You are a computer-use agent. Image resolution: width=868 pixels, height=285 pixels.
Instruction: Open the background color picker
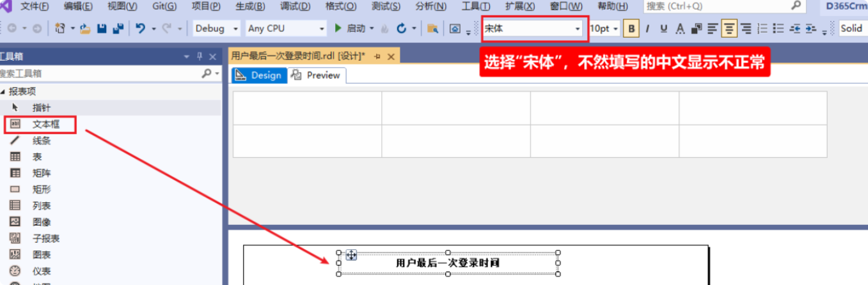[697, 29]
